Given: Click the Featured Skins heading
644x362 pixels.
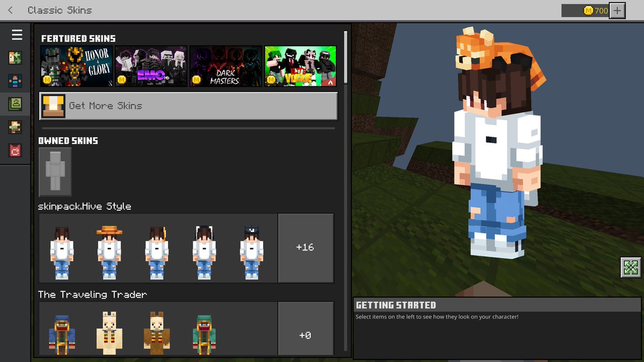Looking at the screenshot, I should (x=78, y=39).
